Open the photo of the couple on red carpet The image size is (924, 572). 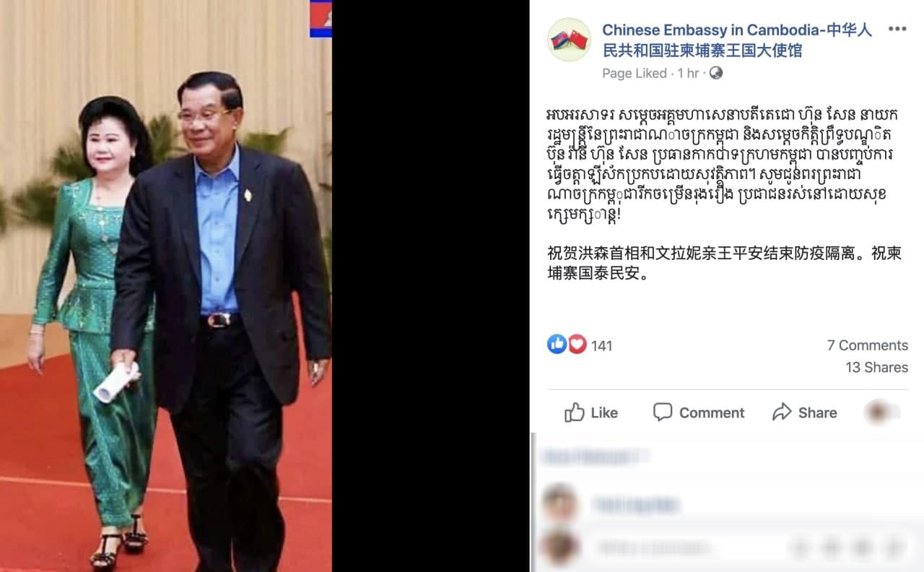(x=166, y=286)
